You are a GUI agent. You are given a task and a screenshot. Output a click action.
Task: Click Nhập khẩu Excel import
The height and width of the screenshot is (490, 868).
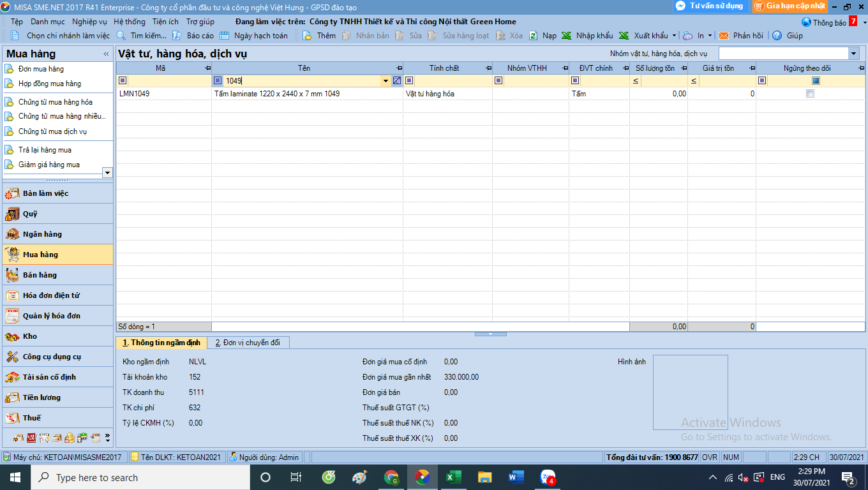[x=587, y=36]
